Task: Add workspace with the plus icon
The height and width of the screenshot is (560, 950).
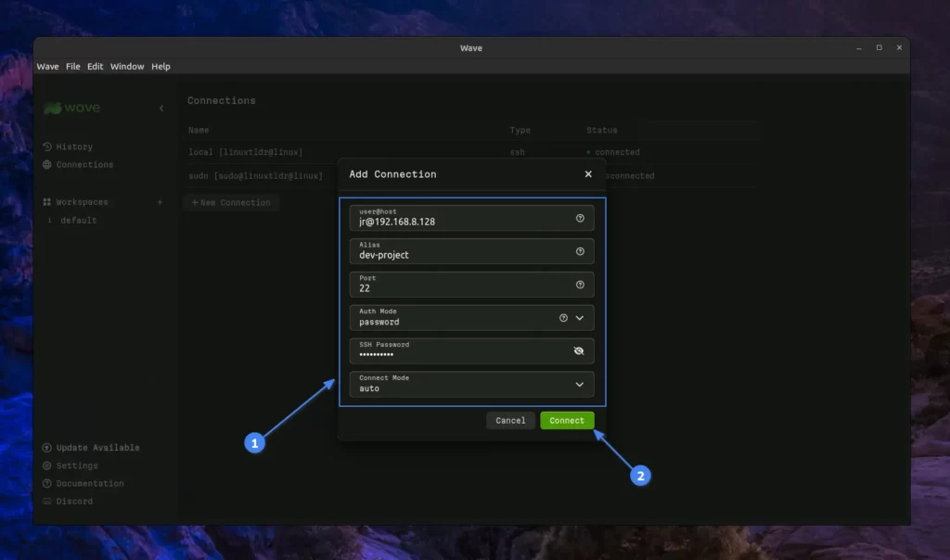Action: pyautogui.click(x=160, y=202)
